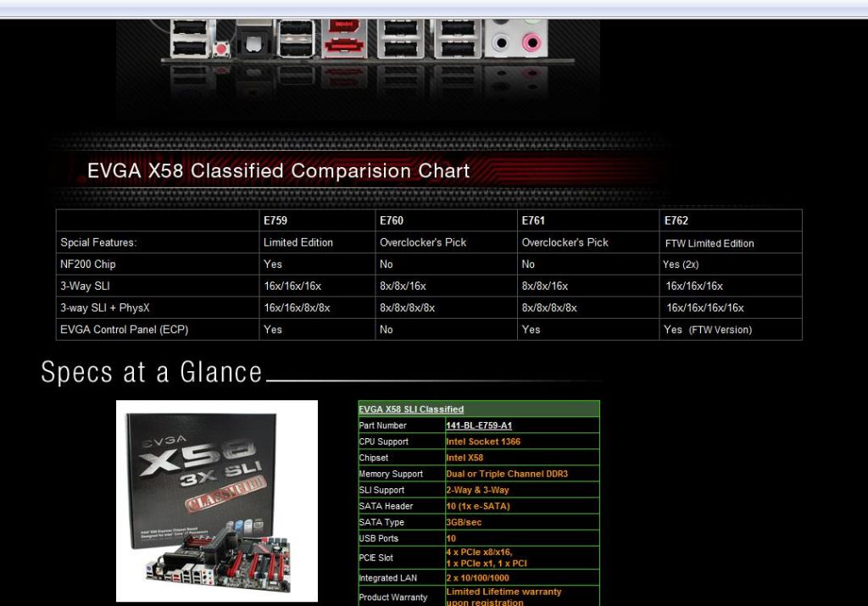Click the 'Memory Support' spec label
The image size is (868, 606).
[391, 474]
